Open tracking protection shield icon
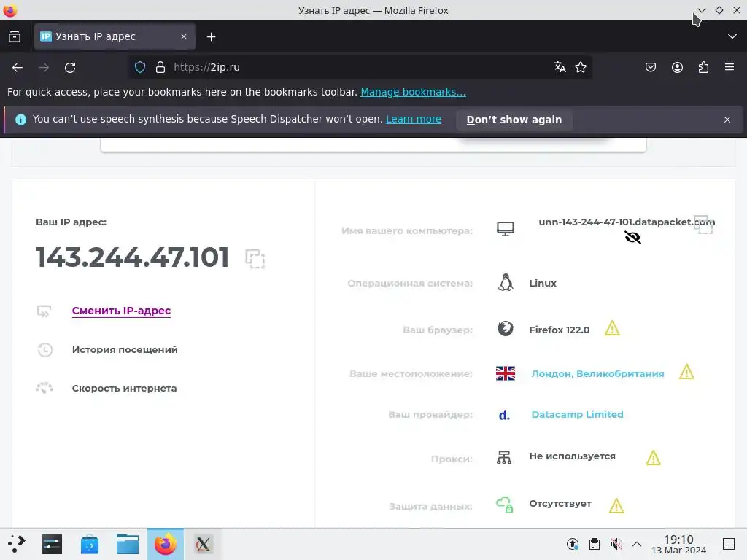The width and height of the screenshot is (747, 560). click(x=140, y=67)
